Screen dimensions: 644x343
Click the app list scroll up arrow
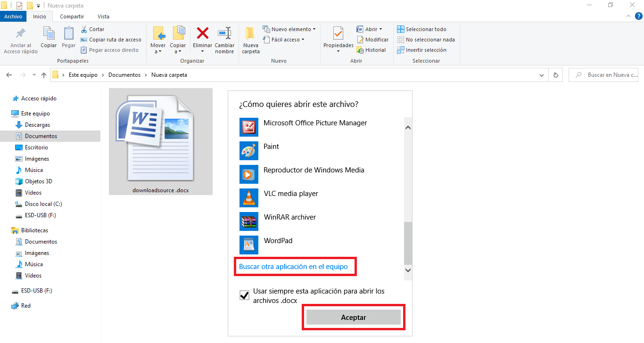[408, 128]
